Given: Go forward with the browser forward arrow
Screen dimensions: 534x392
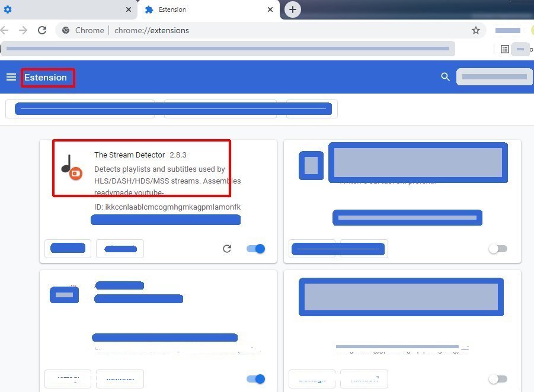Looking at the screenshot, I should 23,30.
